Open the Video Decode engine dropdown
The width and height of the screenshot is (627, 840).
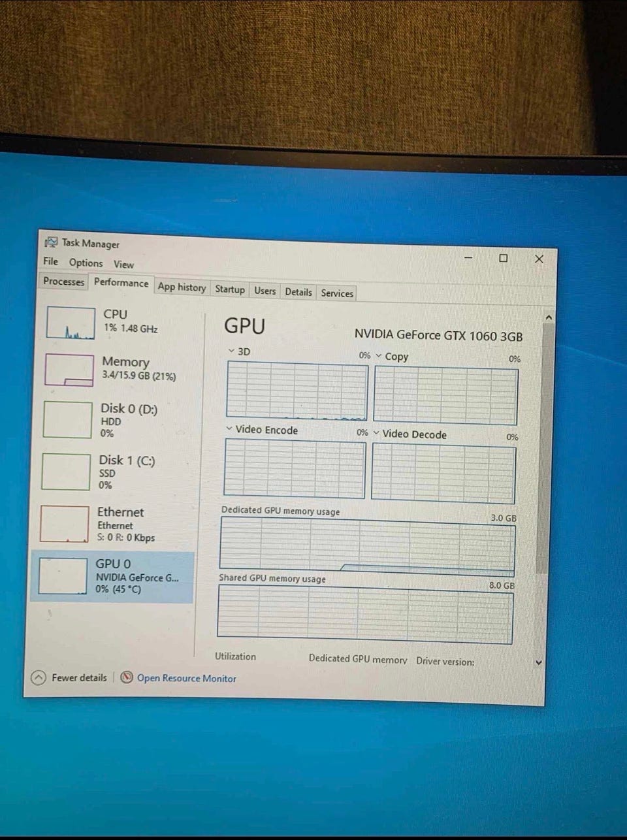[376, 433]
